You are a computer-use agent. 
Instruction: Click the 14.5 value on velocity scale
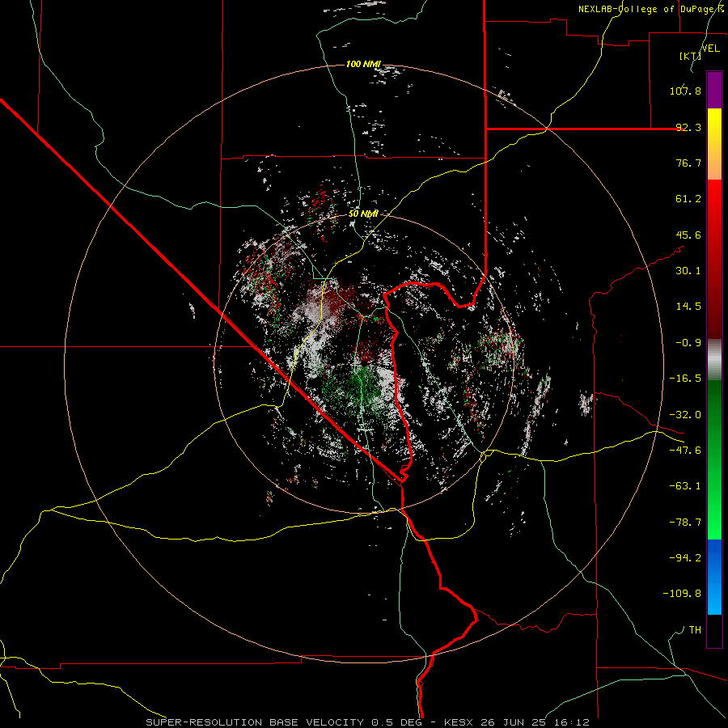(688, 307)
